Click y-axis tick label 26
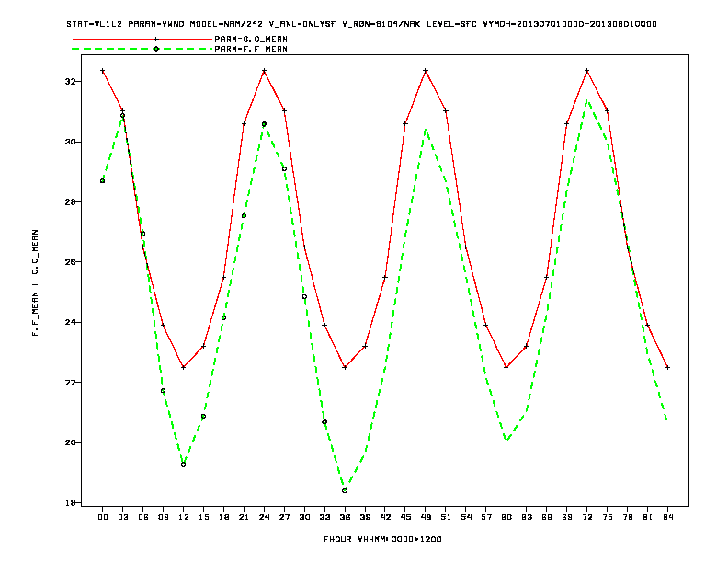Viewport: 728px width, 563px height. tap(70, 262)
